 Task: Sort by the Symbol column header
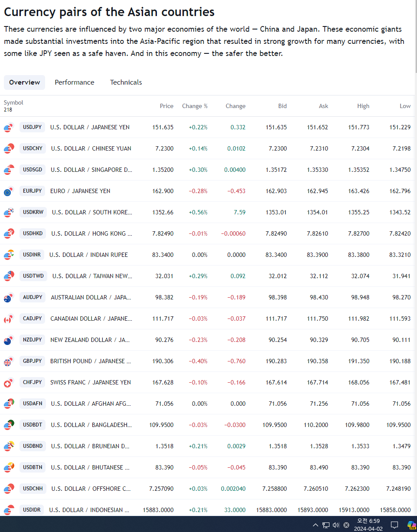coord(13,103)
